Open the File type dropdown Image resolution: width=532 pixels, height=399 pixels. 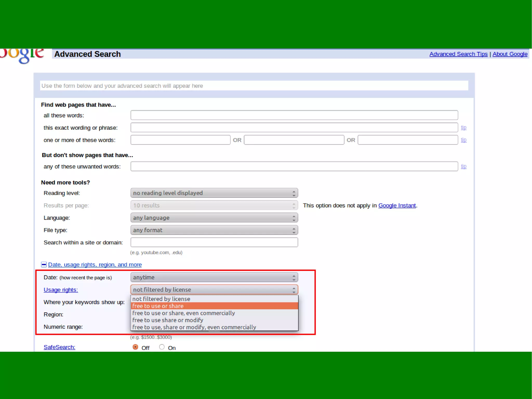click(x=214, y=230)
